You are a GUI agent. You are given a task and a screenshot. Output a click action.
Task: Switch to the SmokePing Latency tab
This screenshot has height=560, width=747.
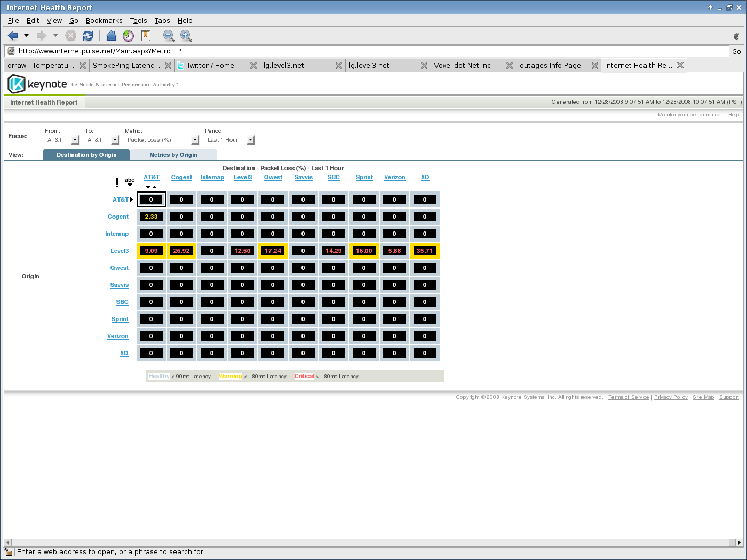tap(132, 66)
